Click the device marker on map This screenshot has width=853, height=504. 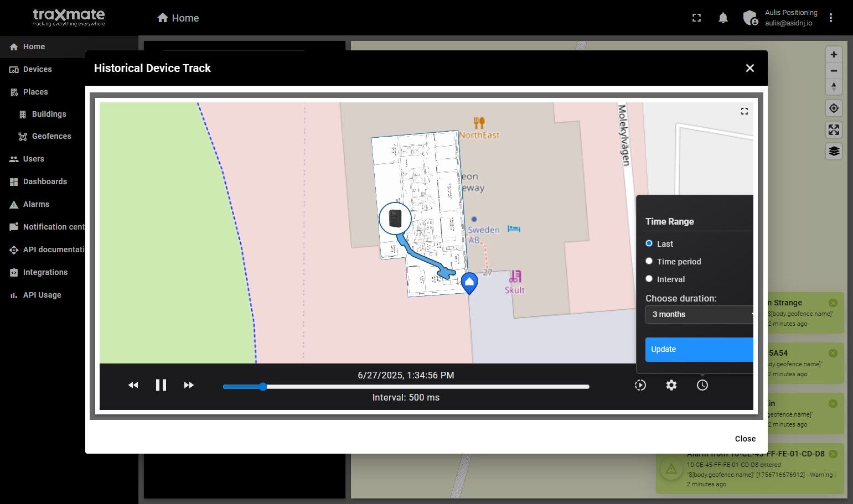point(395,218)
